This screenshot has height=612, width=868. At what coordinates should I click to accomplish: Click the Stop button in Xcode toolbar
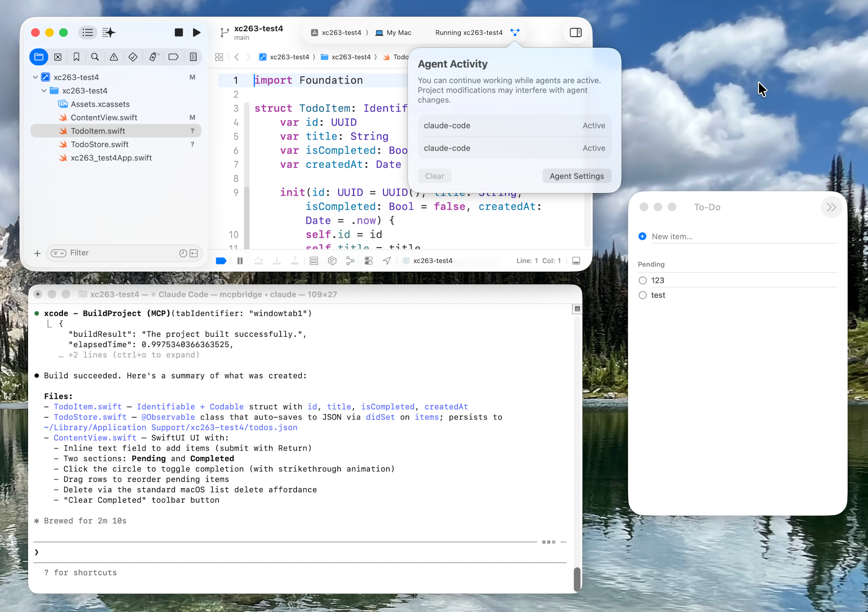pos(179,33)
